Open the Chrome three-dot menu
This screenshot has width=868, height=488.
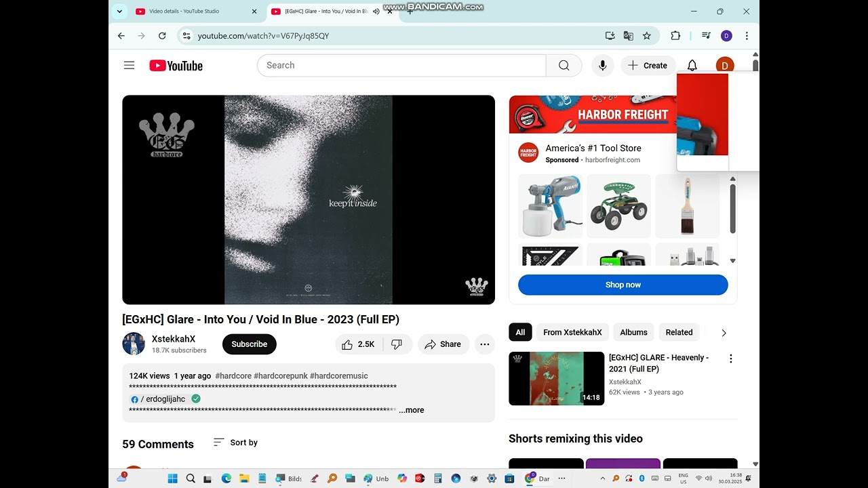(x=747, y=36)
